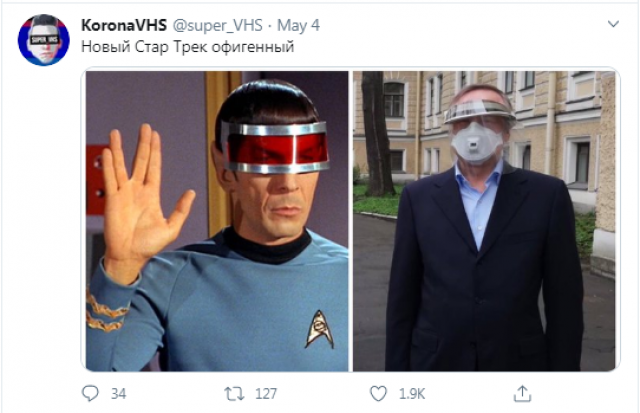Open the KoronaVHS profile avatar

coord(44,40)
